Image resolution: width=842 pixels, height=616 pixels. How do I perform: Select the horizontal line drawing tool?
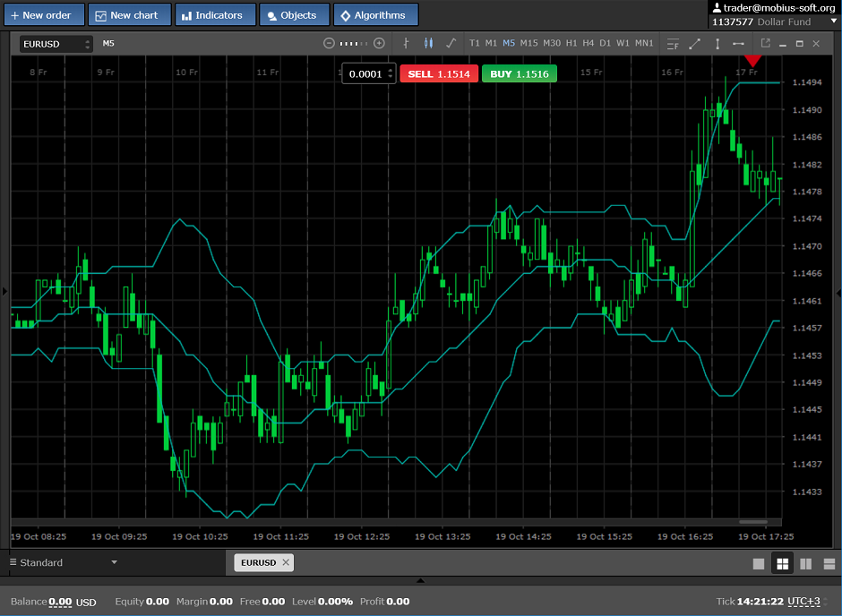739,44
